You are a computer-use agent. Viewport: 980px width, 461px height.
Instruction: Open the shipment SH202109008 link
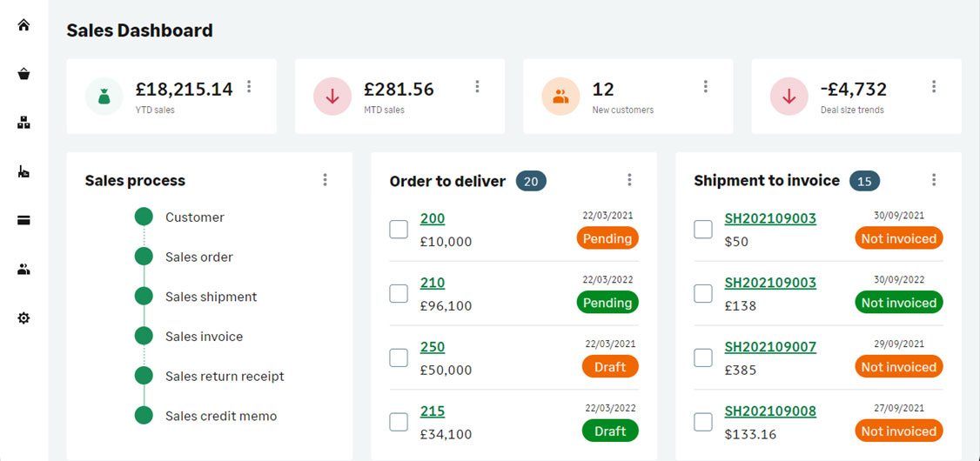pos(770,411)
